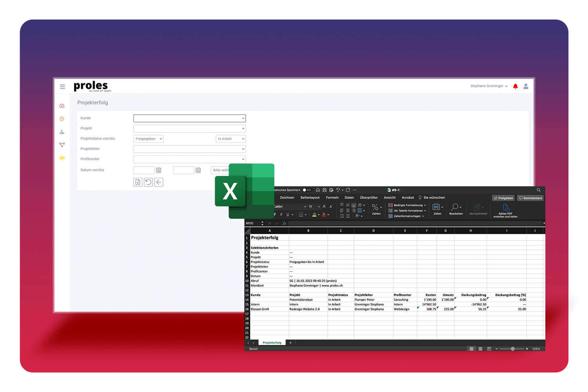Open the Zellen dropdown in ribbon
This screenshot has width=588, height=392.
(x=437, y=209)
